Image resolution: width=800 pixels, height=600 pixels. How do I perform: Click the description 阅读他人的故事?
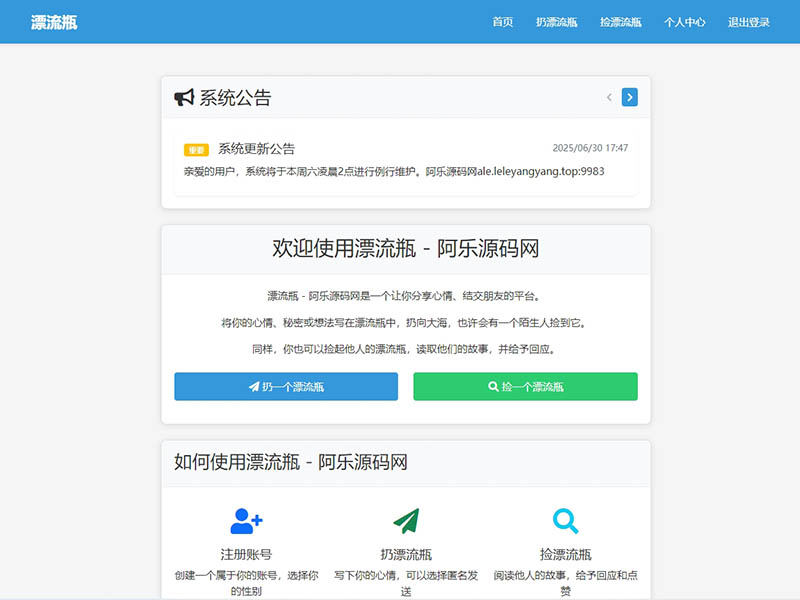point(565,583)
